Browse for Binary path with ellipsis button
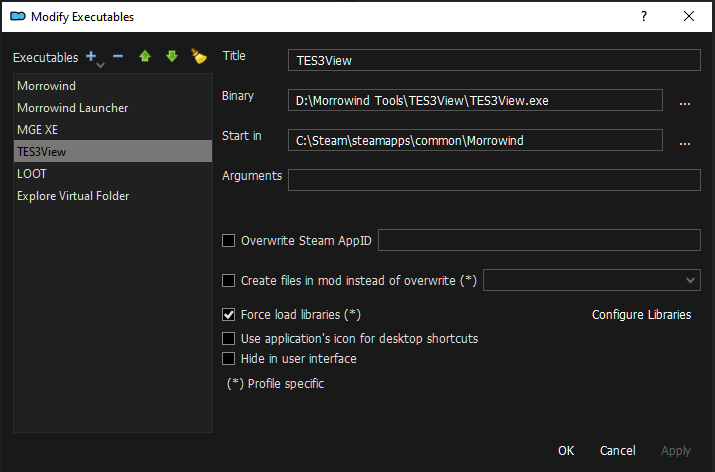 (685, 101)
